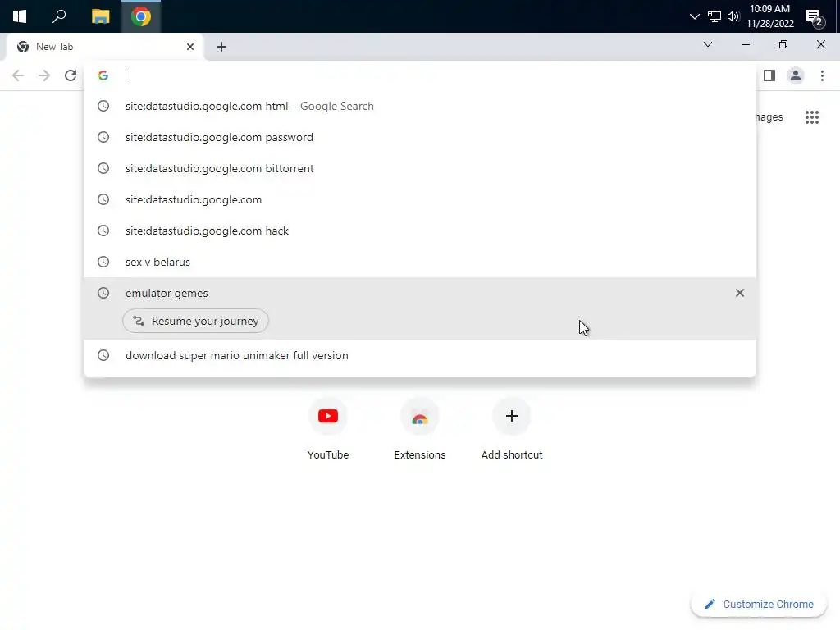The width and height of the screenshot is (840, 630).
Task: Open the Chrome profile menu
Action: click(796, 75)
